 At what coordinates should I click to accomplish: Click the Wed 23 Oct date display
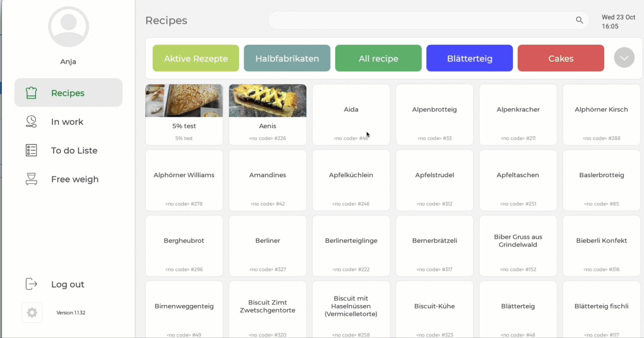[618, 17]
